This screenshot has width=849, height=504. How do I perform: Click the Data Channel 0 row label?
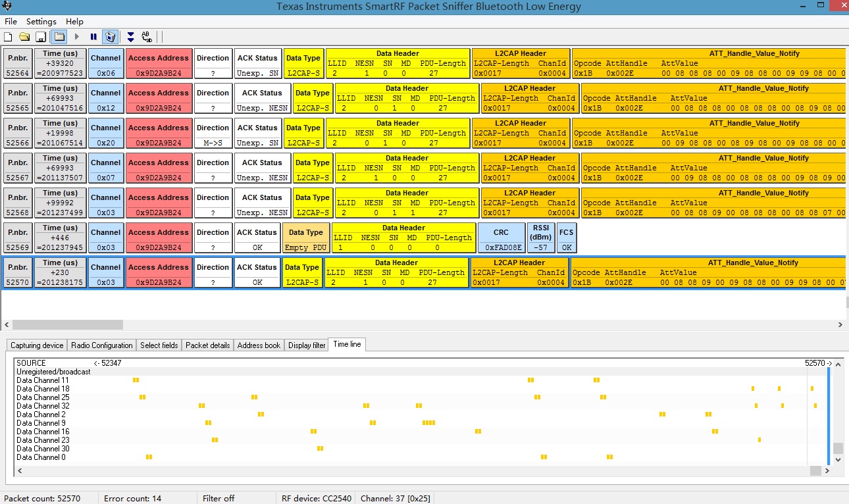click(41, 457)
